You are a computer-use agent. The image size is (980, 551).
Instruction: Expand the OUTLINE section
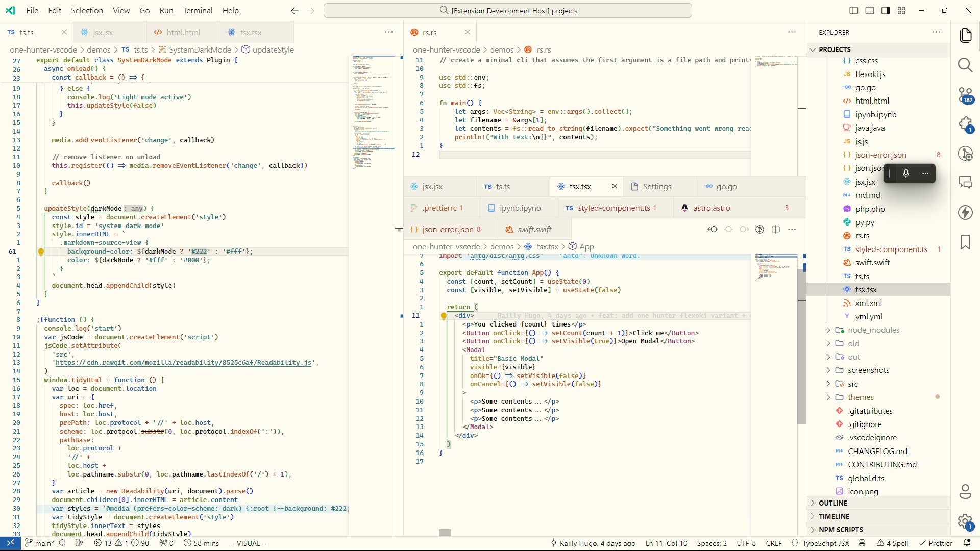tap(832, 503)
